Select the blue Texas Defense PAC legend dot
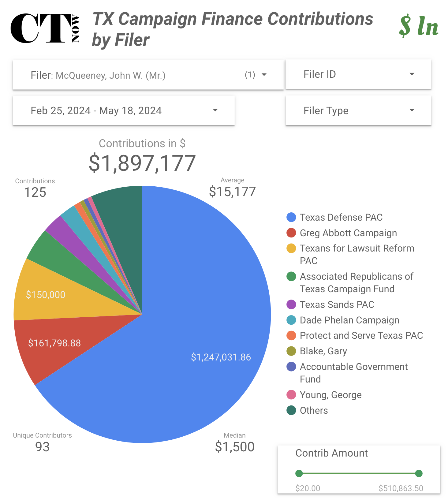 pos(291,217)
